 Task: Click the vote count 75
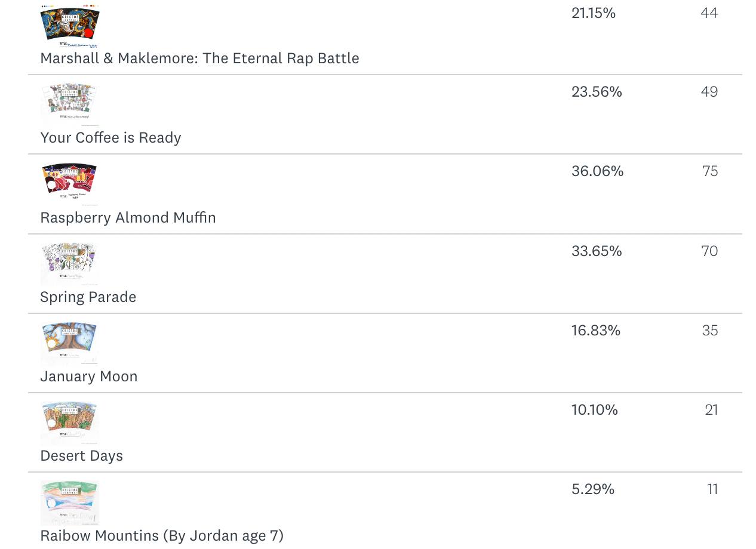pos(710,171)
